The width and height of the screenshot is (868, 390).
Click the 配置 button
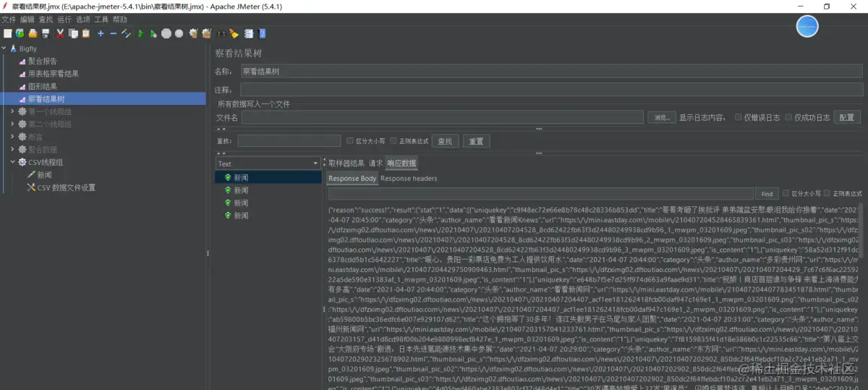[848, 117]
